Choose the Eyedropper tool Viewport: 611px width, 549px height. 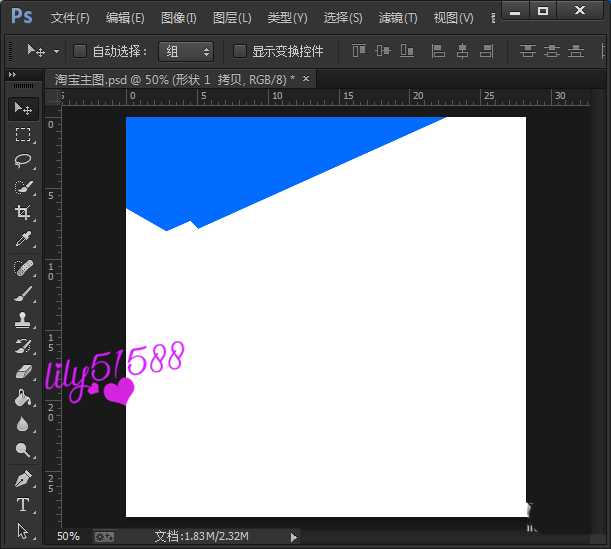pyautogui.click(x=22, y=239)
